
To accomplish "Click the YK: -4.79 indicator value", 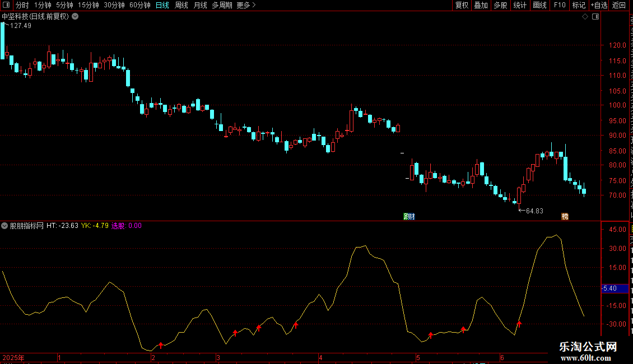I will point(95,226).
